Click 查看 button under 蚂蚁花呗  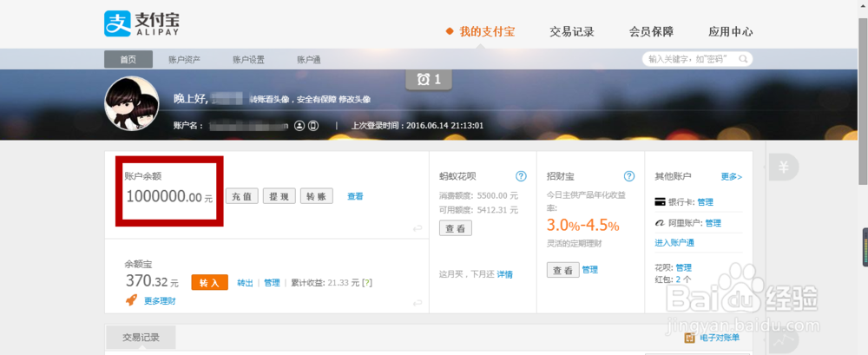(x=456, y=228)
